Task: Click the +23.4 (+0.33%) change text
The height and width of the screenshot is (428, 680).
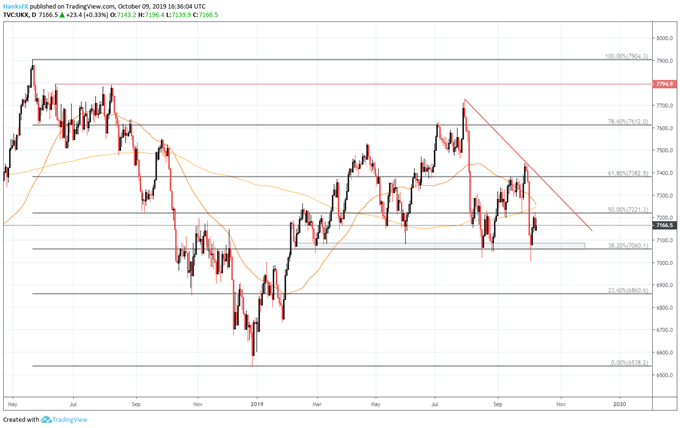Action: click(x=87, y=15)
